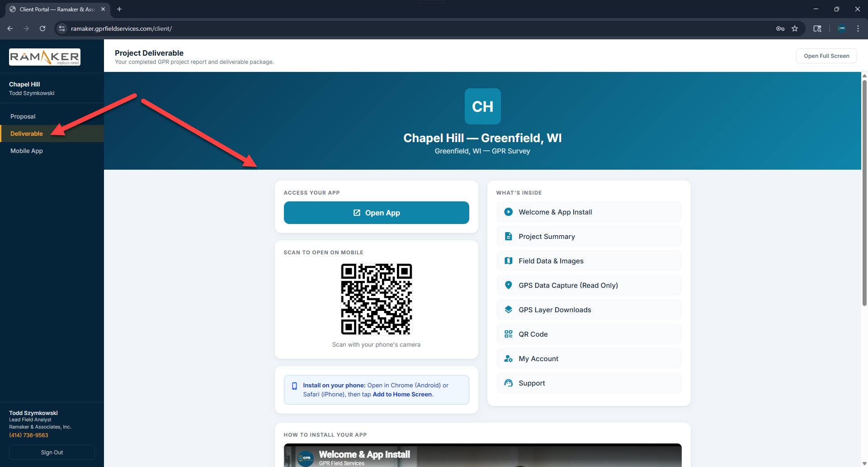The height and width of the screenshot is (467, 868).
Task: Click the Ramaker logo in the sidebar
Action: click(44, 57)
